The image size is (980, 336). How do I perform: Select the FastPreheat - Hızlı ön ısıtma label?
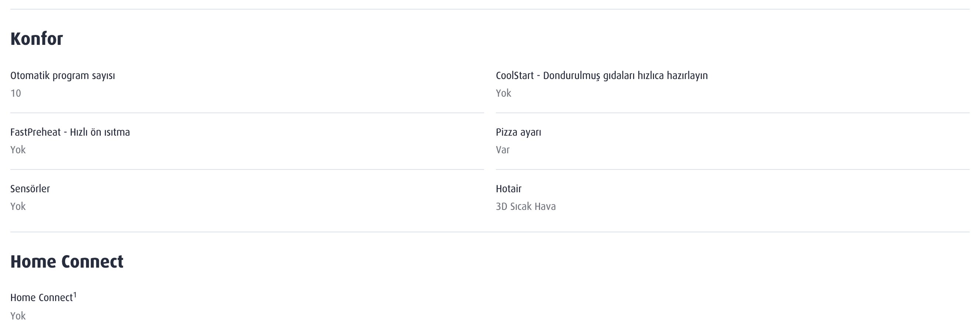70,132
